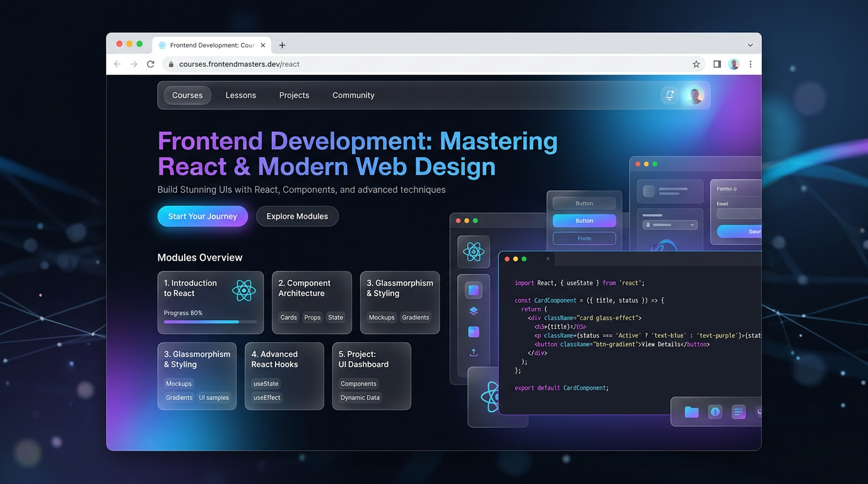This screenshot has height=484, width=868.
Task: Click the upload icon at the sidebar bottom
Action: coord(474,352)
